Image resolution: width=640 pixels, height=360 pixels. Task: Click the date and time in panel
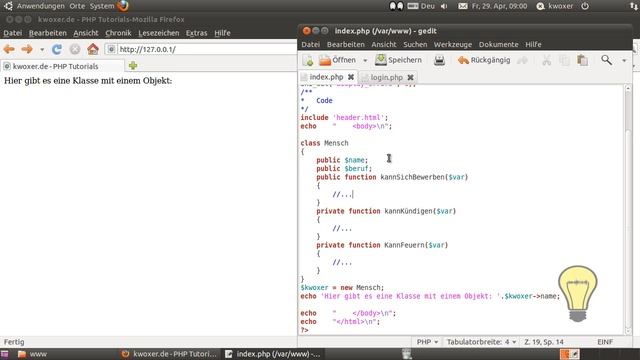click(499, 6)
